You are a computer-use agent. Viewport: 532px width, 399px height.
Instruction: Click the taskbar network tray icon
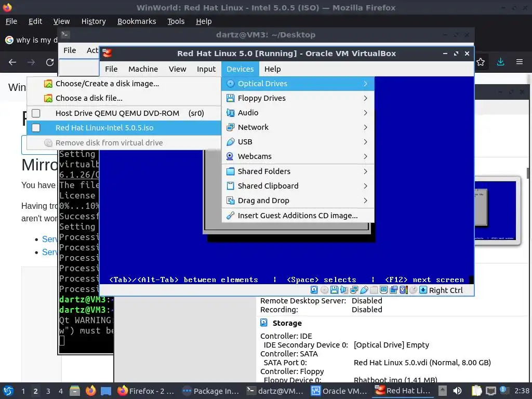pyautogui.click(x=490, y=391)
